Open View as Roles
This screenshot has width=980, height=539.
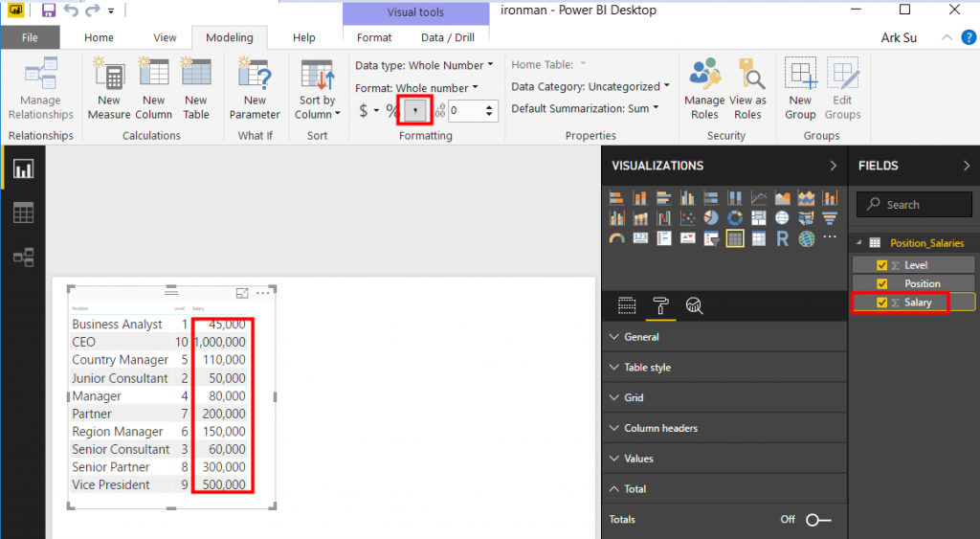tap(747, 88)
